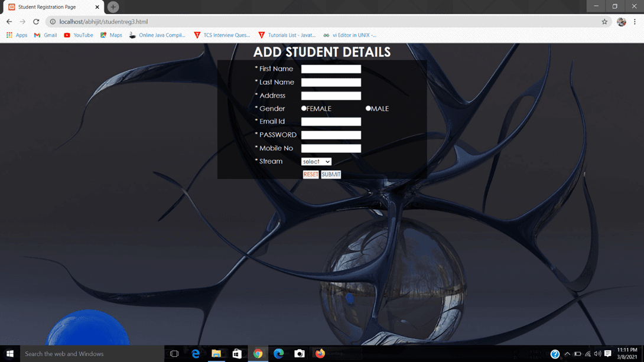Open the Action Center notifications icon

point(608,354)
